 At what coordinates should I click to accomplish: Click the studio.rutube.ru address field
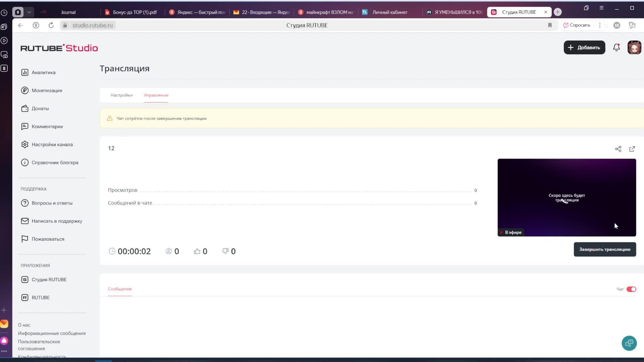tap(93, 25)
